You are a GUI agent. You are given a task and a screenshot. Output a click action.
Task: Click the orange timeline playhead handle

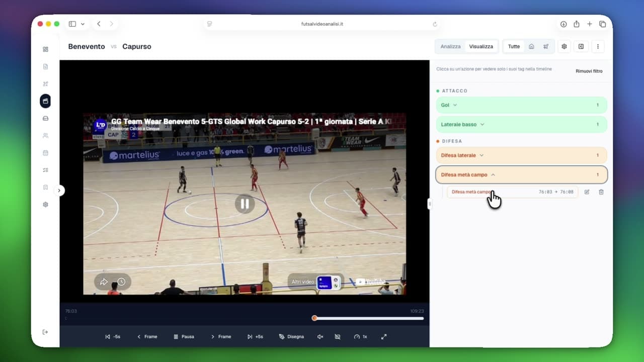pyautogui.click(x=314, y=318)
